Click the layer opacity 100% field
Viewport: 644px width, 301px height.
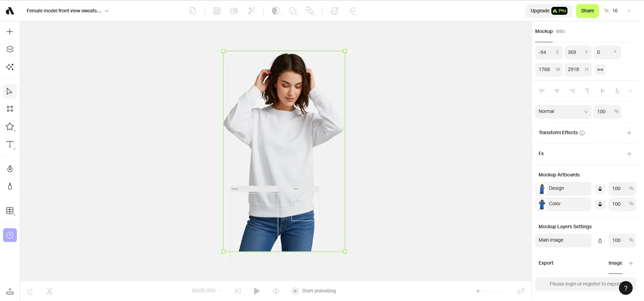(x=607, y=112)
